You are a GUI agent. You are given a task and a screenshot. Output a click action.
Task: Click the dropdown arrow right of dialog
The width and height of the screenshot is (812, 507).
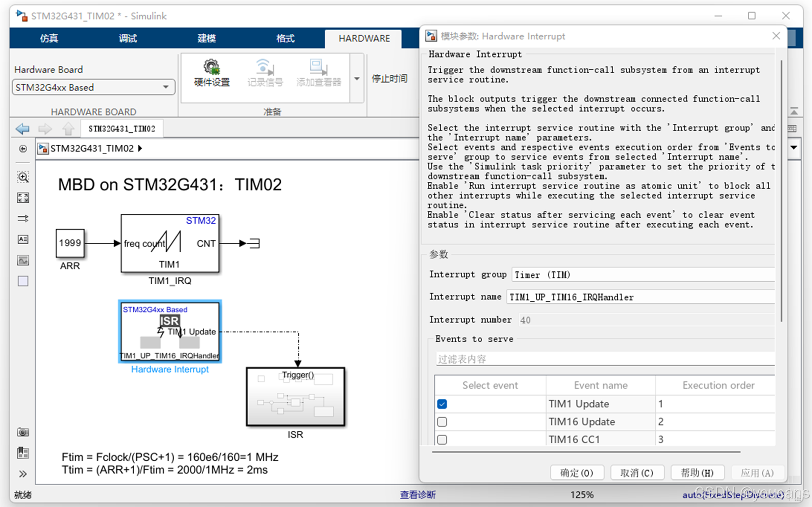[x=794, y=148]
